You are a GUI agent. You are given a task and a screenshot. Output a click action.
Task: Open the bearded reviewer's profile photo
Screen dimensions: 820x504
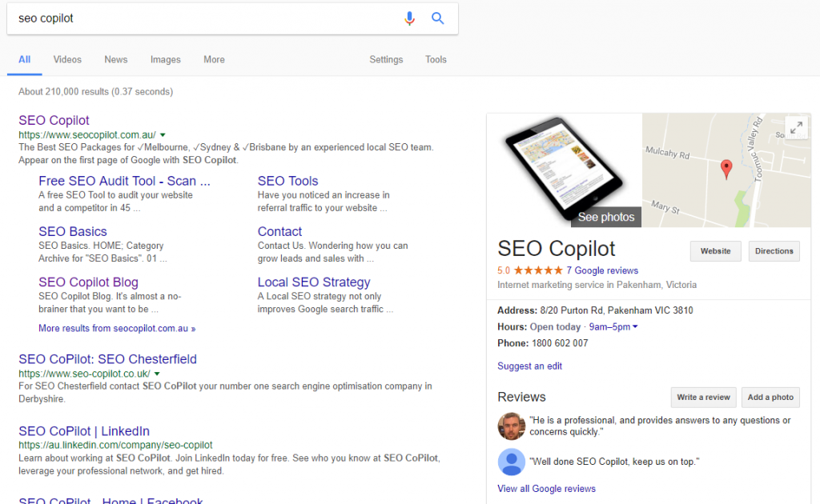(x=512, y=426)
